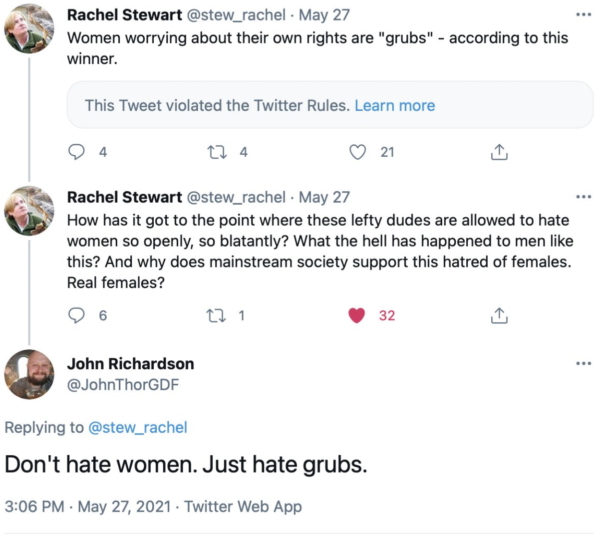The image size is (600, 545).
Task: Click the "Learn more" link
Action: pos(395,105)
